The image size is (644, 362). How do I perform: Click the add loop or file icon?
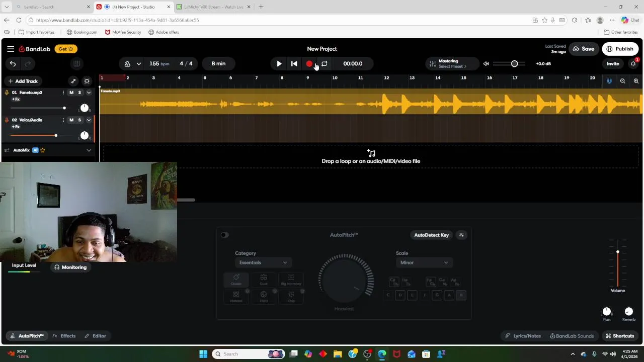pos(371,153)
